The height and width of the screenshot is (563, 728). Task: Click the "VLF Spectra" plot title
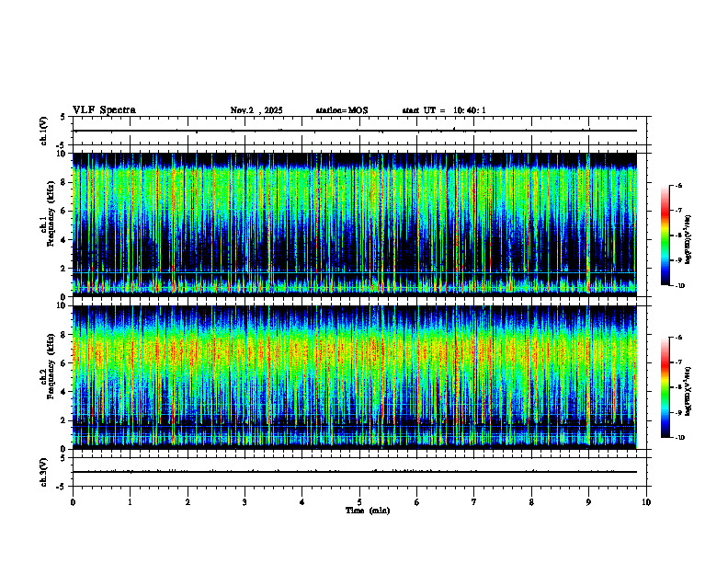104,110
